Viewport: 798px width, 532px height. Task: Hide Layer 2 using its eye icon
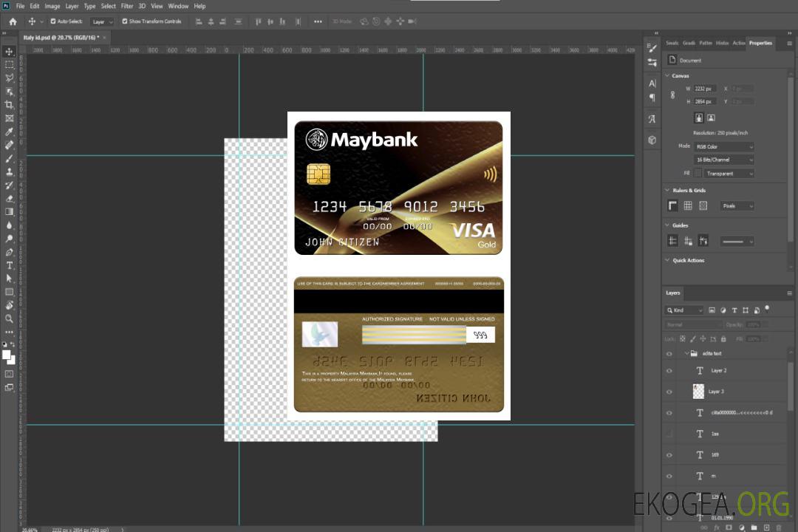point(669,371)
